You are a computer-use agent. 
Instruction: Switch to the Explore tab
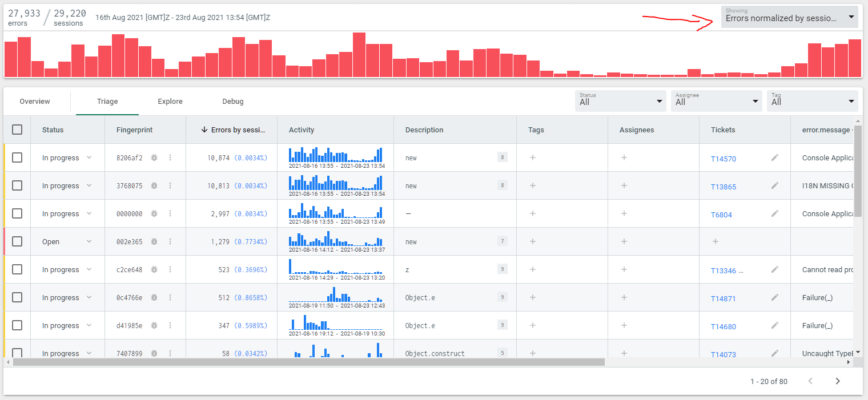tap(170, 102)
